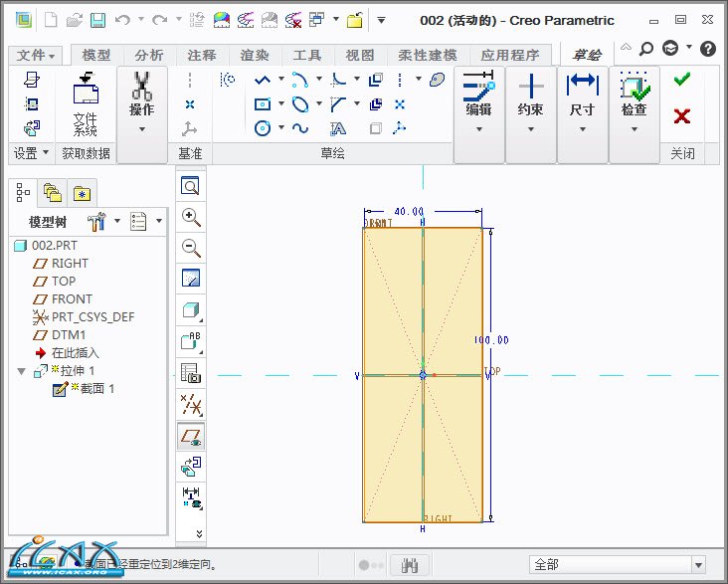
Task: Expand the 全部 selection filter dropdown
Action: pos(698,564)
